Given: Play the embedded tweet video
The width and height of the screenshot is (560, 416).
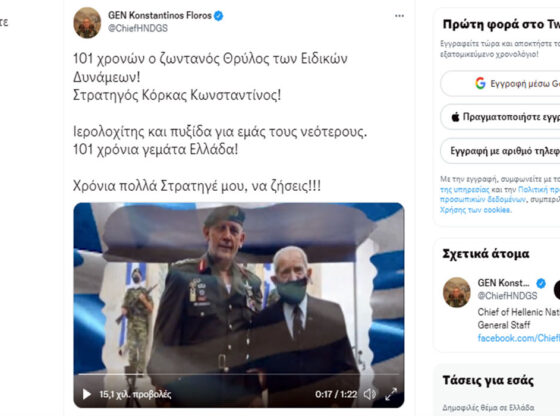Looking at the screenshot, I should [x=86, y=394].
